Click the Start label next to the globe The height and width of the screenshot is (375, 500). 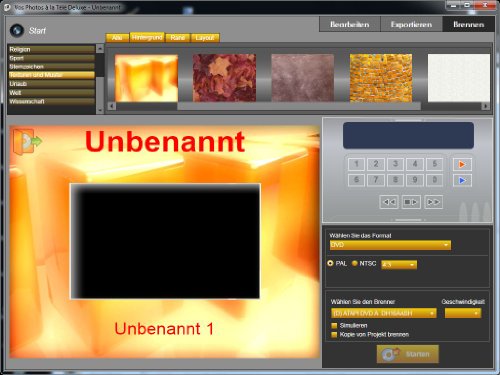[x=37, y=31]
